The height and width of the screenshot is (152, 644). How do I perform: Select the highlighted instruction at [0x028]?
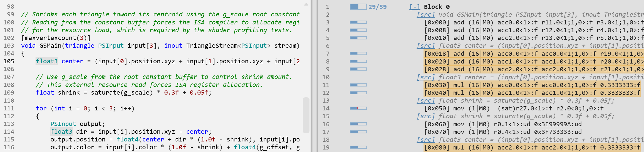(534, 69)
